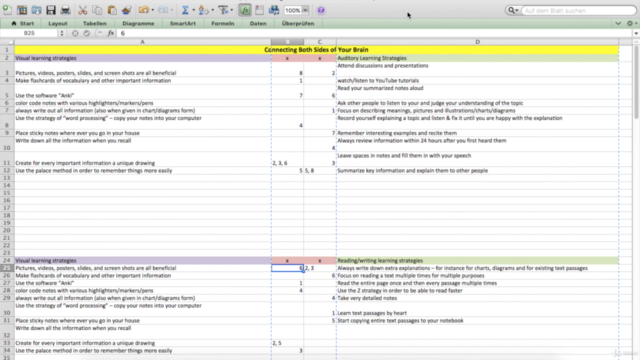Select the yellow 'Connecting Both Sides of Your Brain' title

coord(316,50)
